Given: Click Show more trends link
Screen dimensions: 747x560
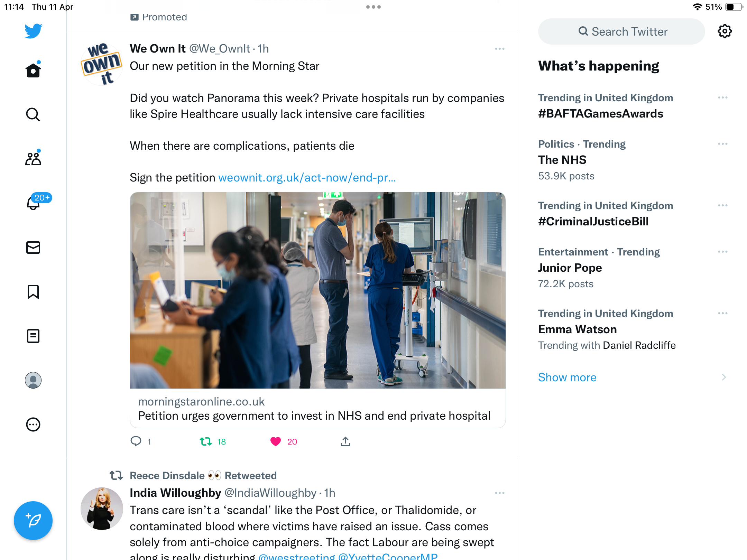Looking at the screenshot, I should pyautogui.click(x=567, y=377).
